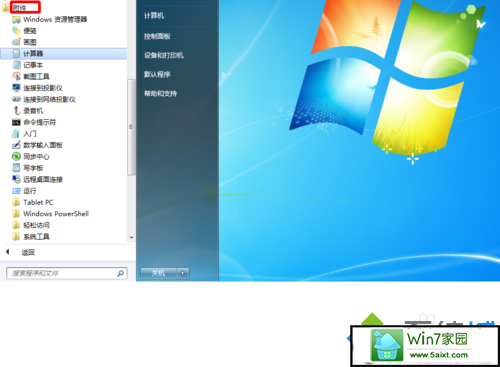Launch the 命令提示符 command prompt icon
This screenshot has width=500, height=367.
click(16, 122)
